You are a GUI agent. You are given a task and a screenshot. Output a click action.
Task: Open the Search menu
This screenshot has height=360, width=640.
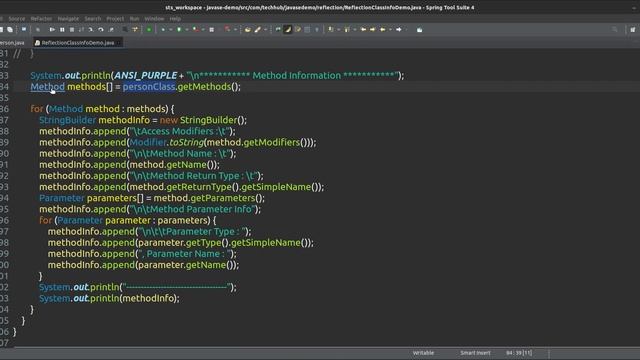point(93,19)
